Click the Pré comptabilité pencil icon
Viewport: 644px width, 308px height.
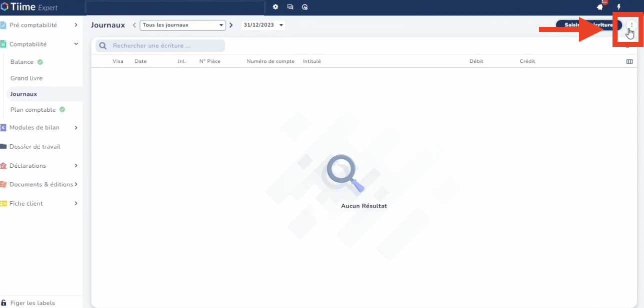click(3, 25)
